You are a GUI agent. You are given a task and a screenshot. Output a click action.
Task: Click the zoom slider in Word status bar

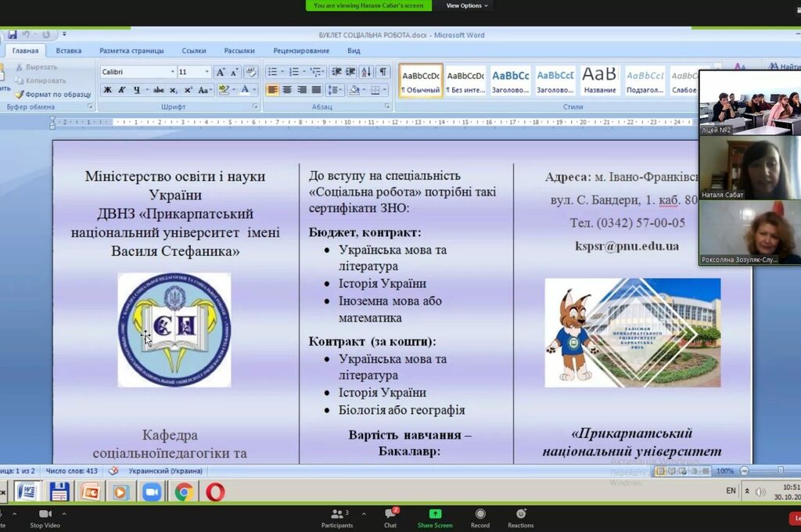[x=780, y=471]
